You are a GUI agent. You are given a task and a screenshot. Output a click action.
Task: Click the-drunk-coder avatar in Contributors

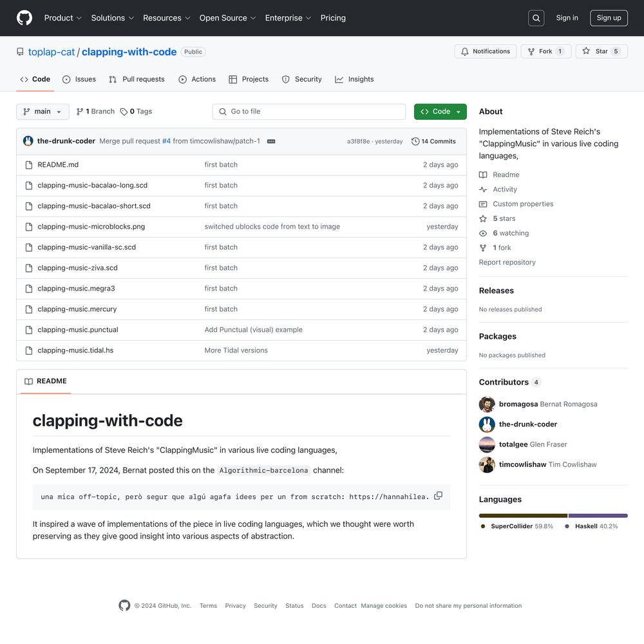point(487,424)
